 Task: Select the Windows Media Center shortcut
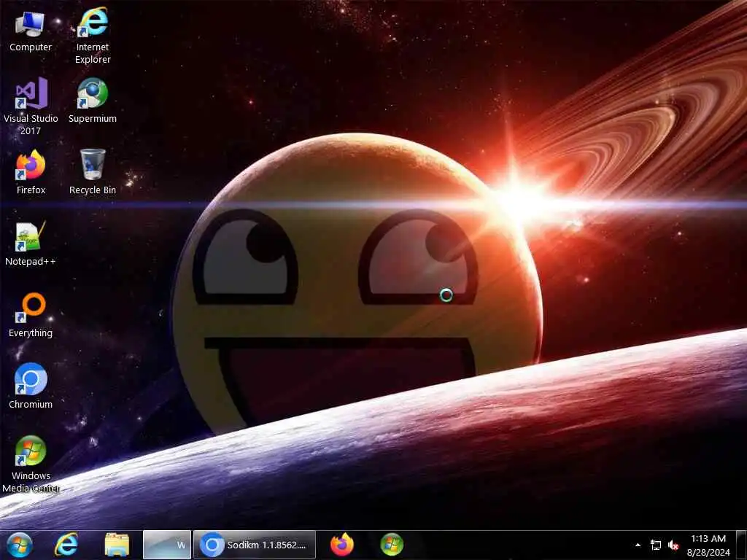coord(31,464)
